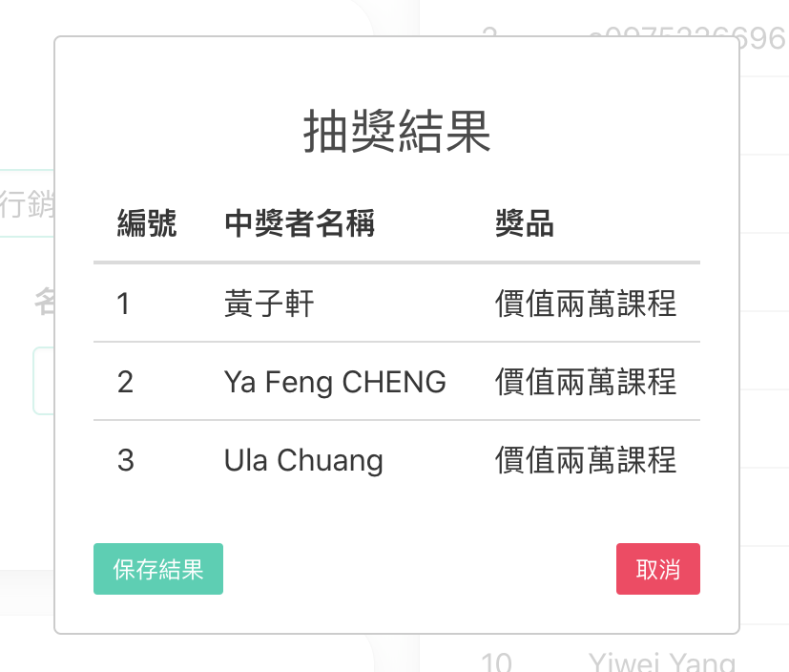Click the 獎品 column header
This screenshot has height=672, width=789.
click(x=525, y=223)
